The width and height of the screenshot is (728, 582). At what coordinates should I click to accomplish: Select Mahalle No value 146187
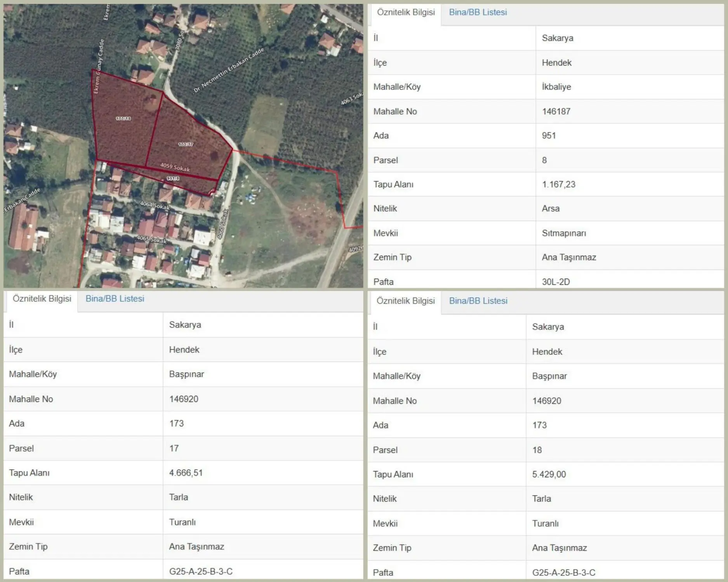[556, 112]
